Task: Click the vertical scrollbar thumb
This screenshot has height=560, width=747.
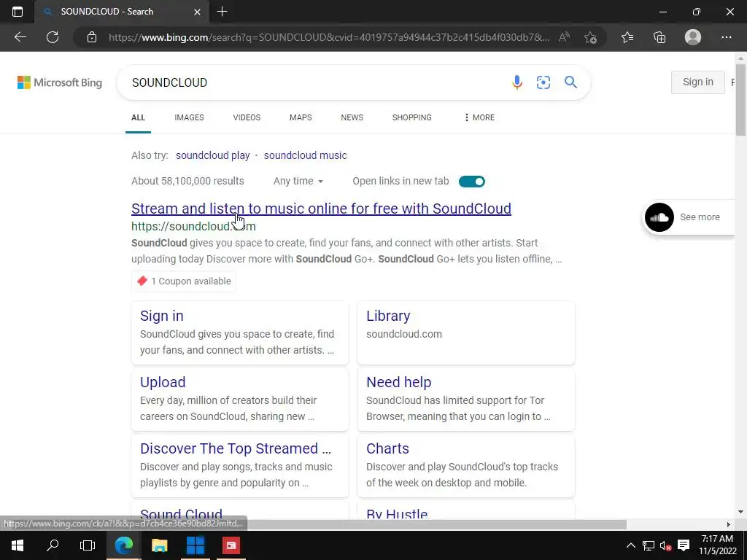Action: 740,99
